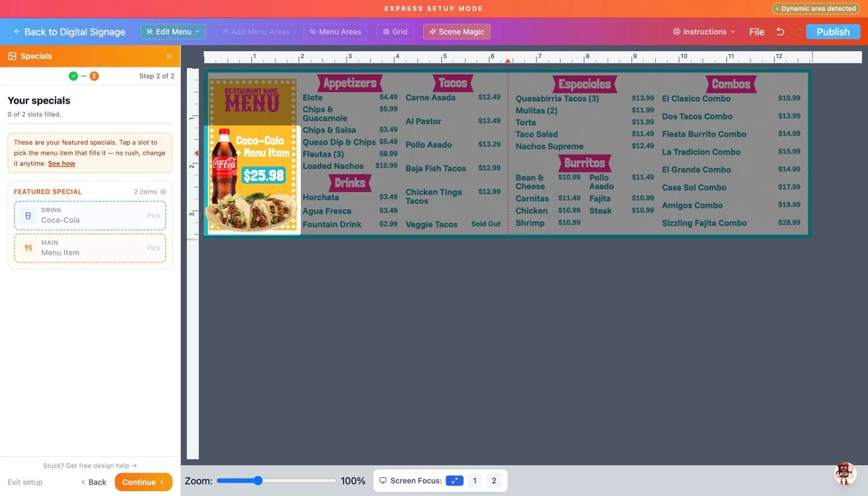The width and height of the screenshot is (868, 496).
Task: Publish the menu design
Action: tap(833, 31)
